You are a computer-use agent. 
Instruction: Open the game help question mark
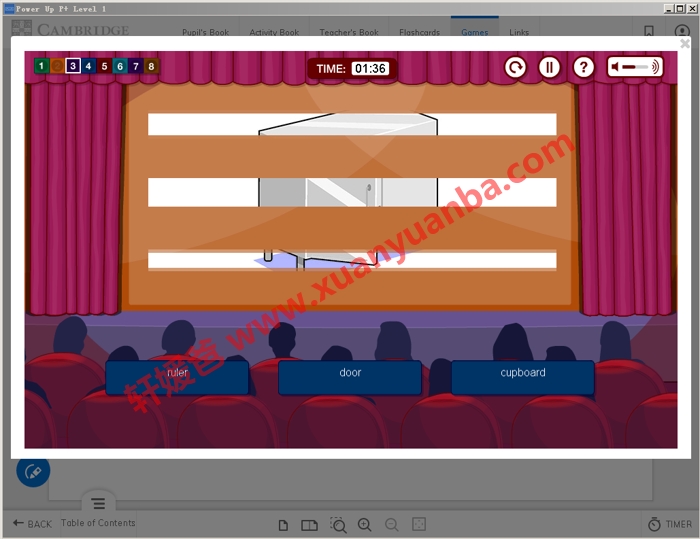click(584, 68)
